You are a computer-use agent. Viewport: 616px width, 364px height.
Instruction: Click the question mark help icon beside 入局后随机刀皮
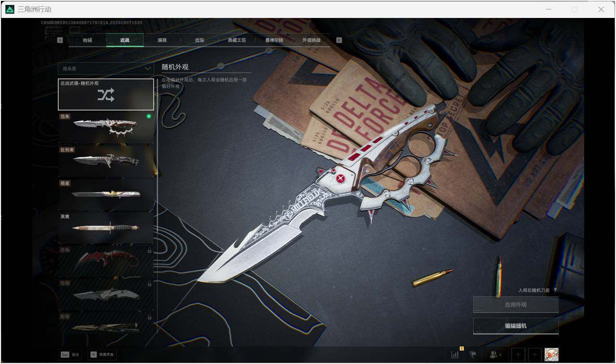point(555,290)
